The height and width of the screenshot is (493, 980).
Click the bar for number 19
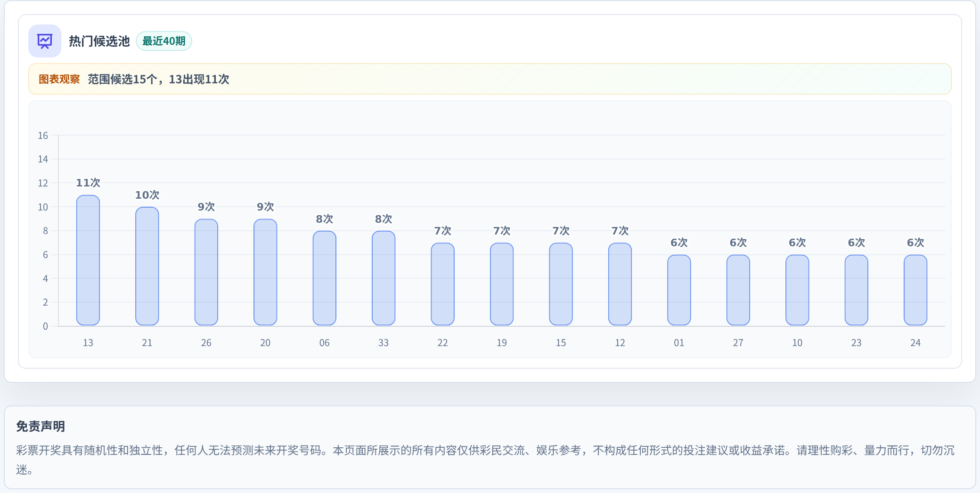pyautogui.click(x=502, y=284)
